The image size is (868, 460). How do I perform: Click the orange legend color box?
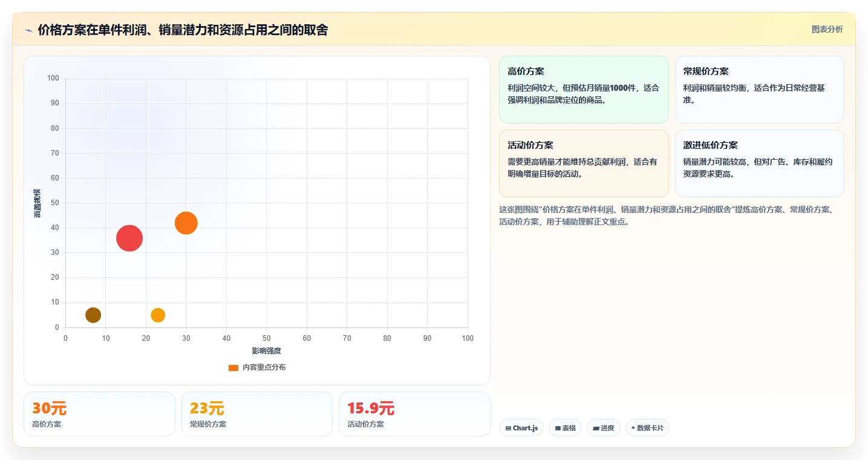(x=233, y=368)
